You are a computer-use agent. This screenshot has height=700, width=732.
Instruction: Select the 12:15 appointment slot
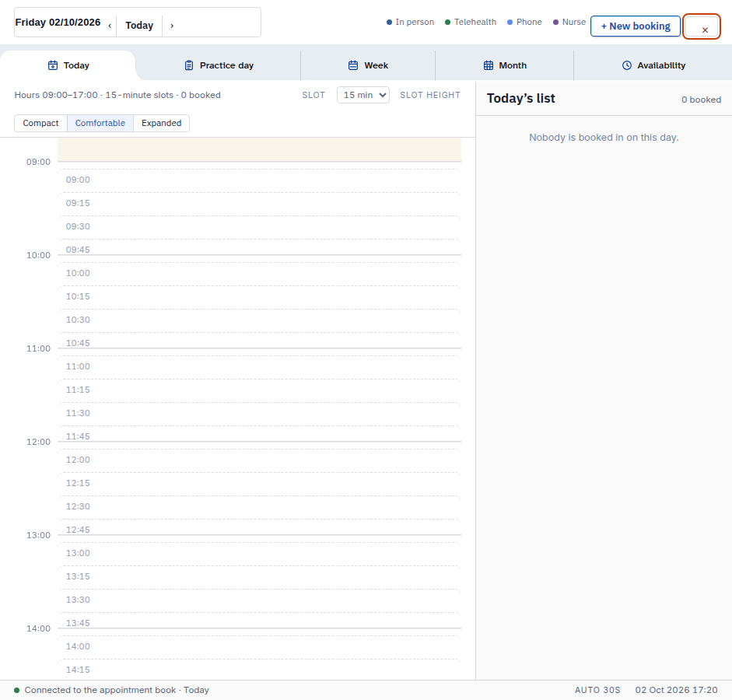260,485
